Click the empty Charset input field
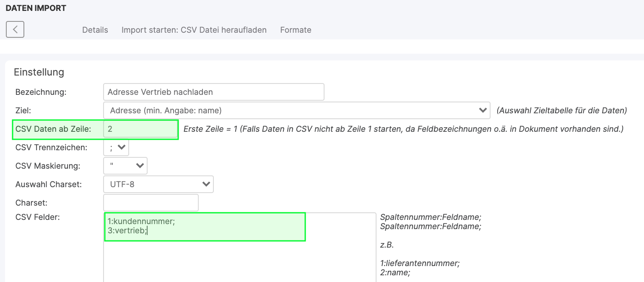 [x=151, y=203]
